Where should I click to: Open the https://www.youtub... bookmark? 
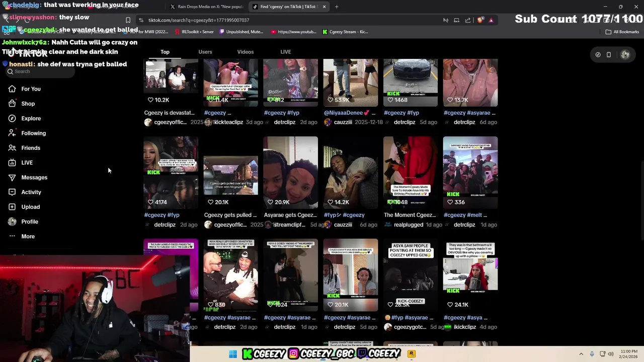(x=293, y=32)
